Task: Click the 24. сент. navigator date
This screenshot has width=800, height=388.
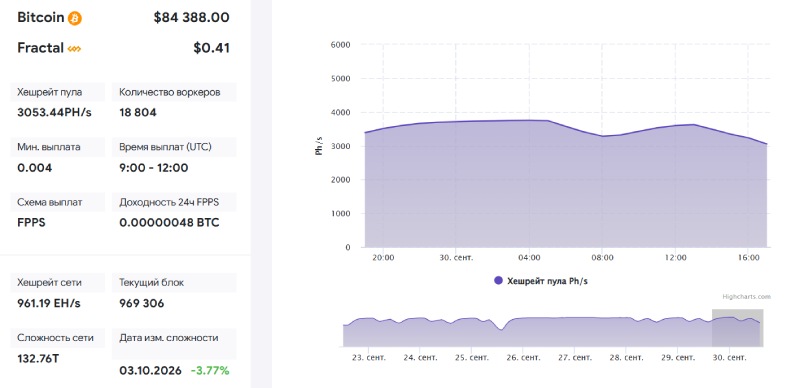Action: (420, 357)
